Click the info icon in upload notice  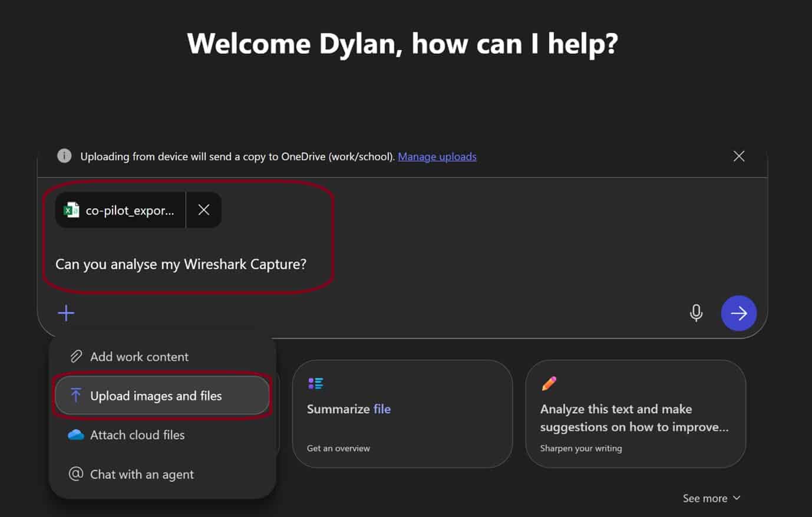pyautogui.click(x=64, y=156)
